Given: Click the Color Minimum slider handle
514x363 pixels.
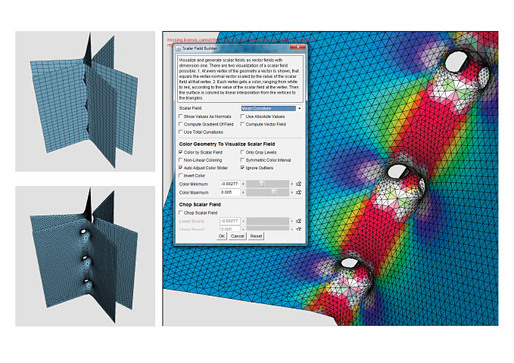Looking at the screenshot, I should 262,184.
